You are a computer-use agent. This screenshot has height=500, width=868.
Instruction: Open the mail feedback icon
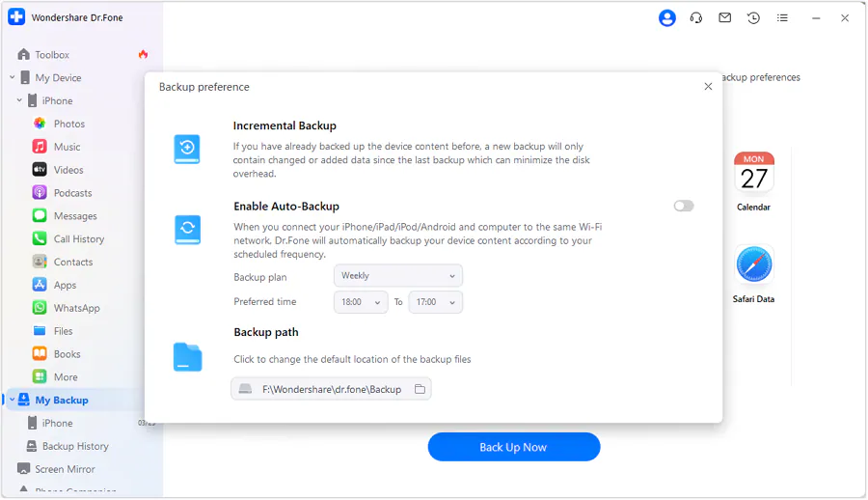pos(725,18)
